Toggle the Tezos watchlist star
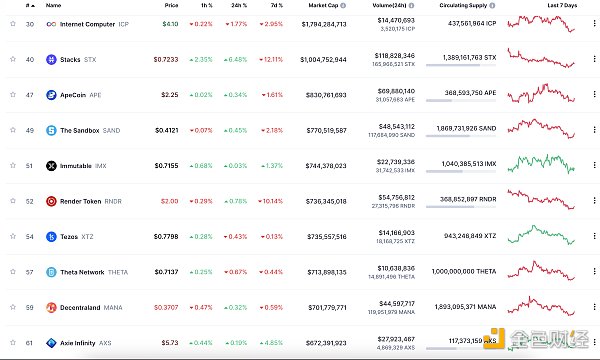The width and height of the screenshot is (600, 360). 13,236
